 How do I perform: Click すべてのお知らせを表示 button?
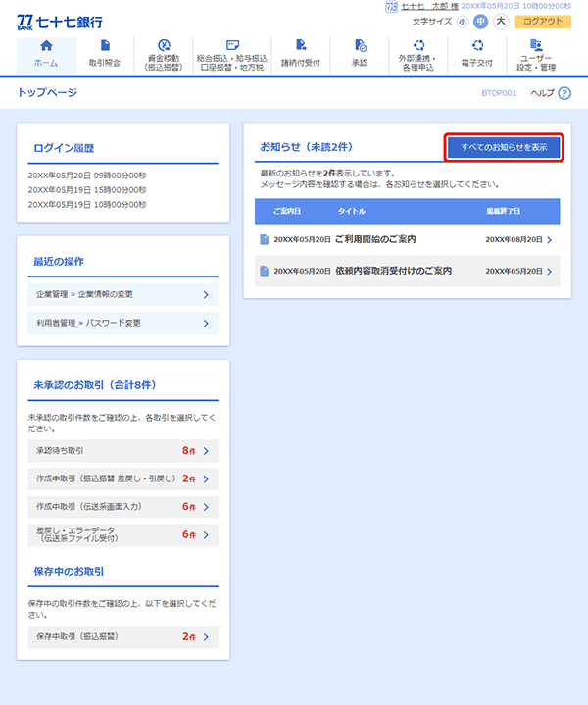pyautogui.click(x=504, y=147)
